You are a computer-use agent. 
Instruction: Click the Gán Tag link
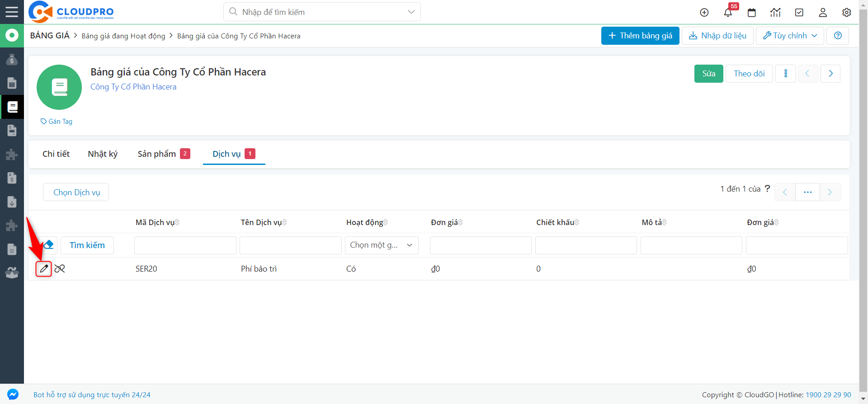(x=57, y=122)
